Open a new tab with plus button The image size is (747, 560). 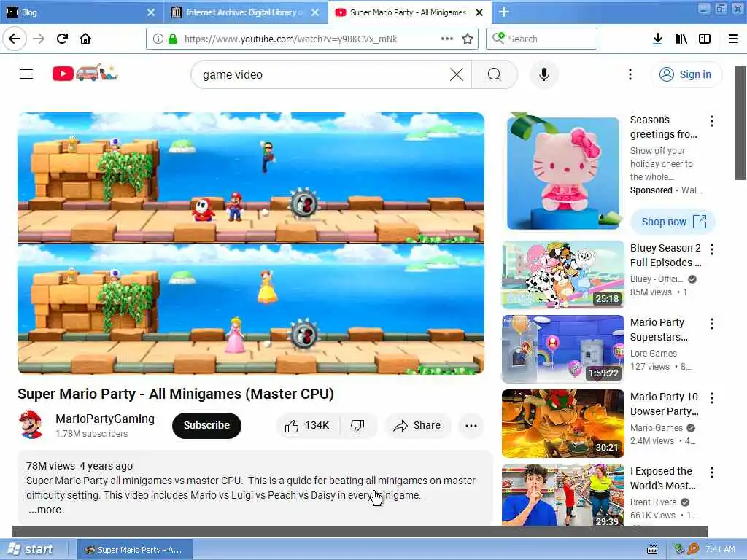pyautogui.click(x=503, y=12)
